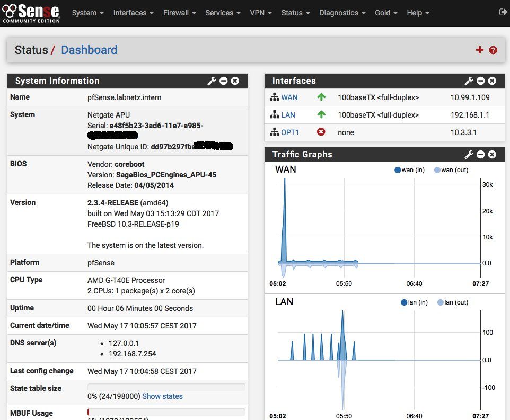Expand the Help dropdown menu
The width and height of the screenshot is (510, 420).
418,13
